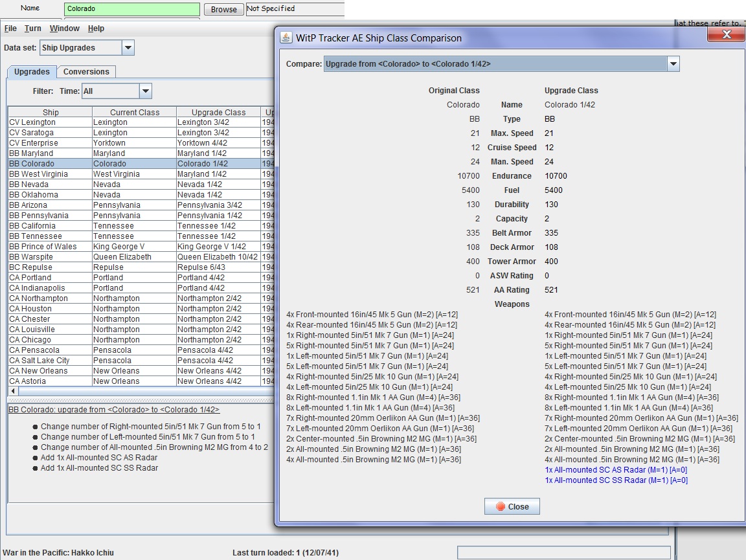Screen dimensions: 746x560
Task: Expand the Data set dropdown
Action: [x=128, y=48]
